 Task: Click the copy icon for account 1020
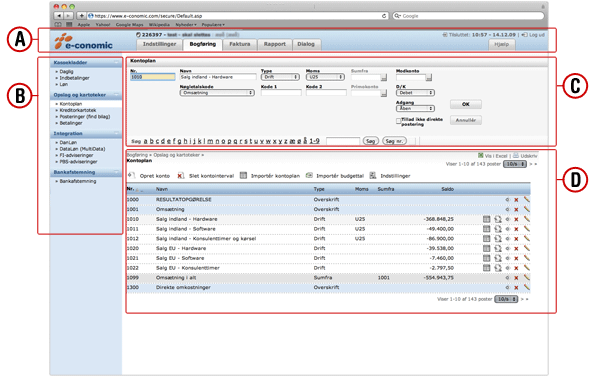pos(497,248)
